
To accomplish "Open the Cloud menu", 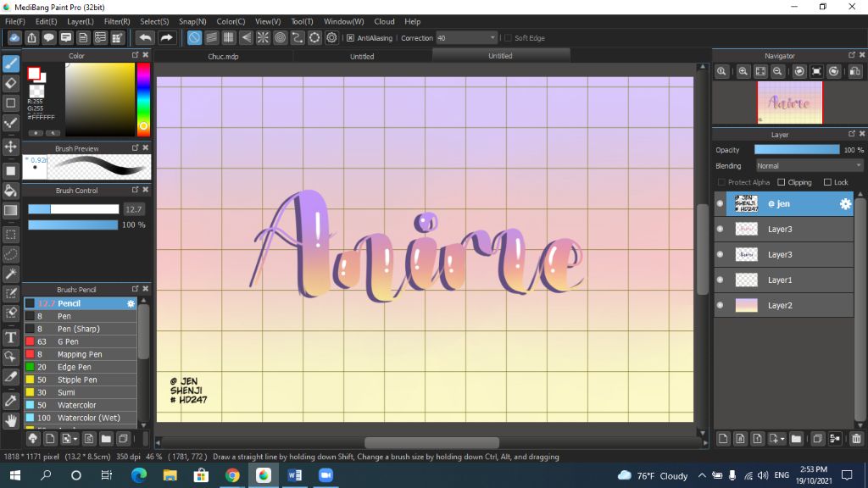I will coord(384,21).
